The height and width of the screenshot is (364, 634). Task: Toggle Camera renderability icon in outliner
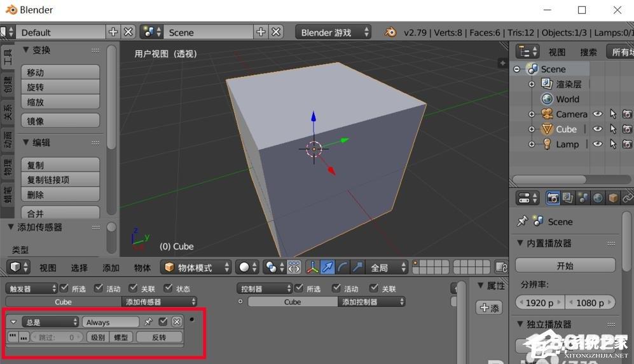pyautogui.click(x=627, y=114)
